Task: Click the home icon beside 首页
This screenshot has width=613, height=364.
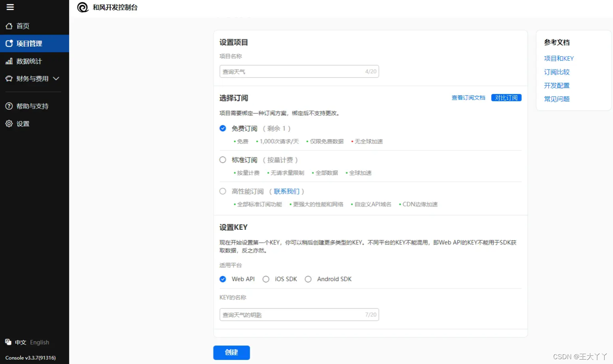Action: pyautogui.click(x=9, y=26)
